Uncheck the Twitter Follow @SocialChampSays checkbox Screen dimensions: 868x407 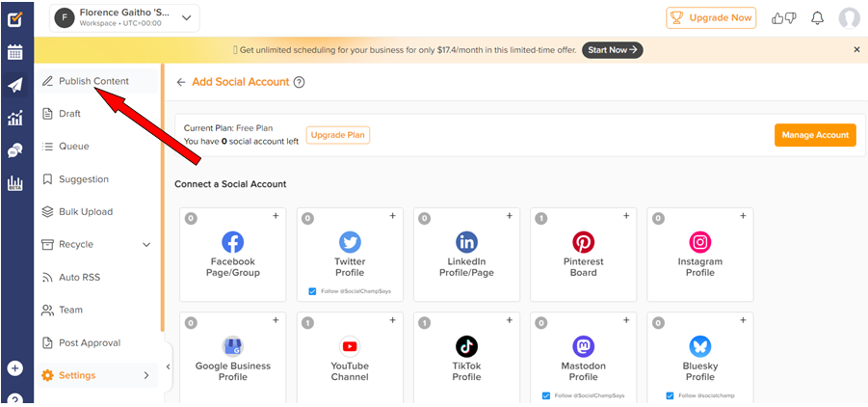(313, 291)
